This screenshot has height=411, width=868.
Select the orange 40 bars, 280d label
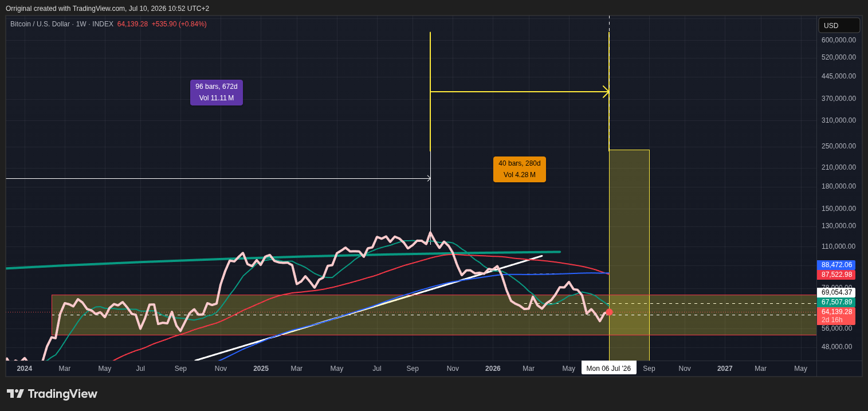520,169
